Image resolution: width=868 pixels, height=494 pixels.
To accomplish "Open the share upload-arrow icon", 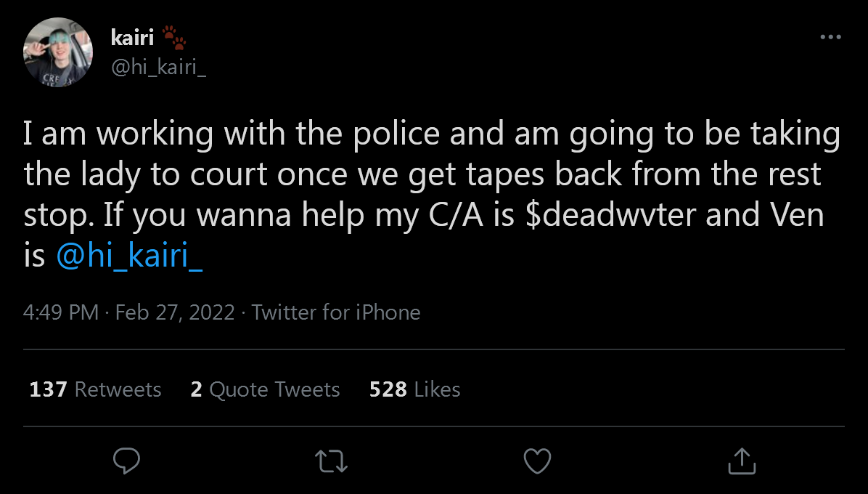I will [742, 461].
